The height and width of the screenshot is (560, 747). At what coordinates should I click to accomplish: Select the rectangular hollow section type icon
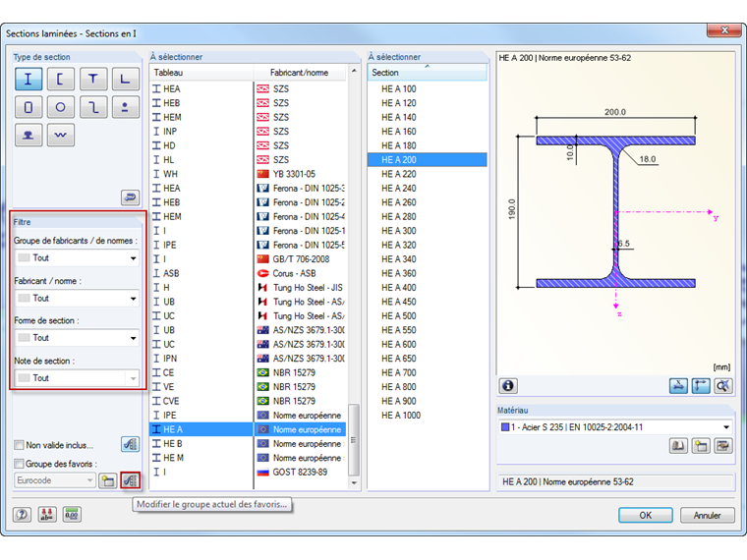[29, 107]
